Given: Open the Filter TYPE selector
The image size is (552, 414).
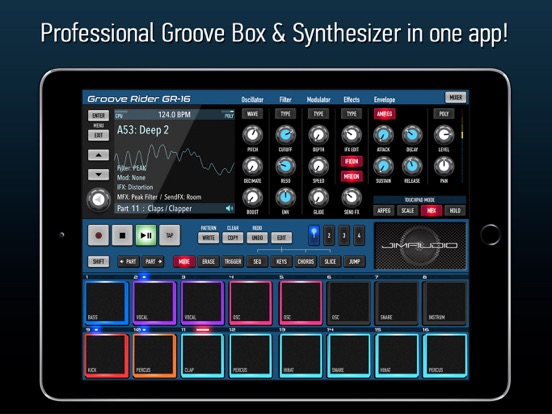Looking at the screenshot, I should coord(286,114).
